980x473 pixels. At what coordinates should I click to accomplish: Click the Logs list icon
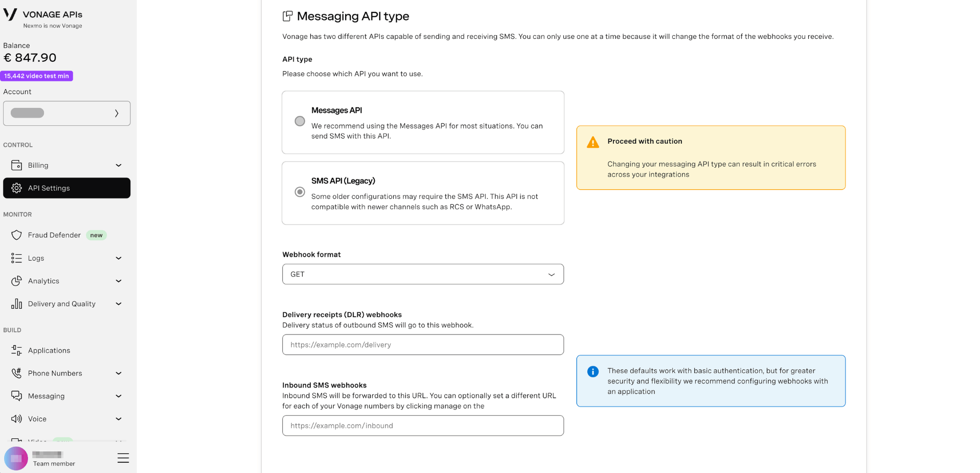16,258
